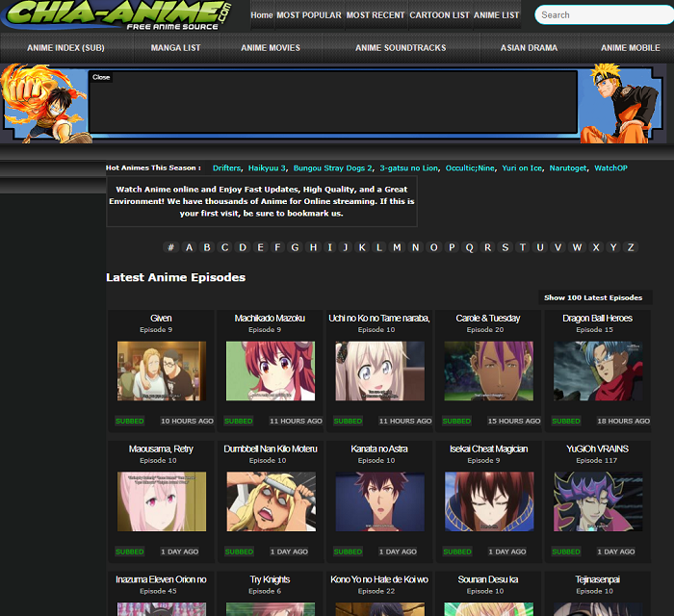674x616 pixels.
Task: Open the Haikyuu 3 link
Action: [267, 168]
